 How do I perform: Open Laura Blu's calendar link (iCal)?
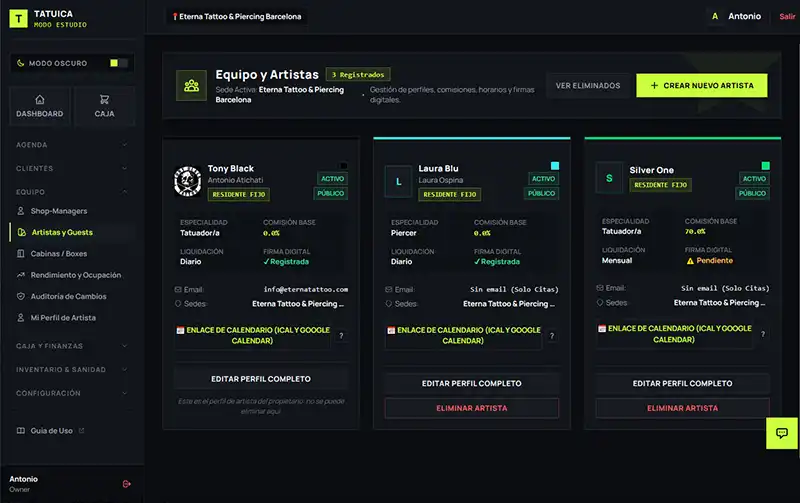(x=464, y=335)
